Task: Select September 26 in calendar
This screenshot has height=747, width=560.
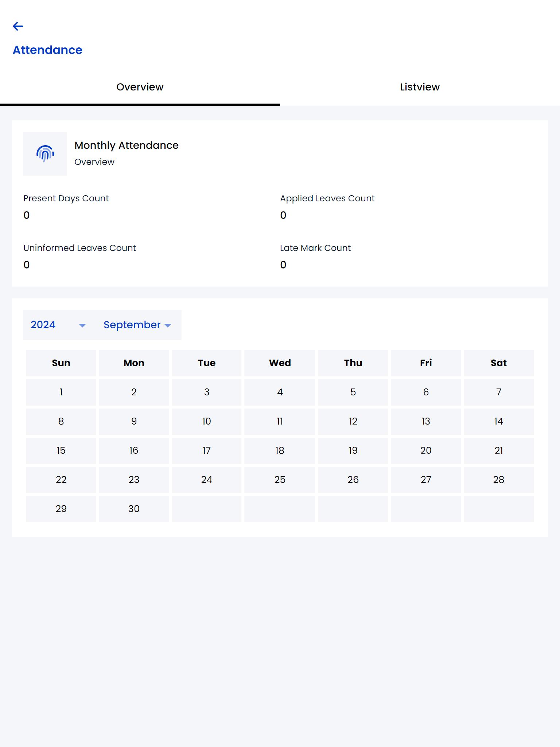Action: pyautogui.click(x=353, y=480)
